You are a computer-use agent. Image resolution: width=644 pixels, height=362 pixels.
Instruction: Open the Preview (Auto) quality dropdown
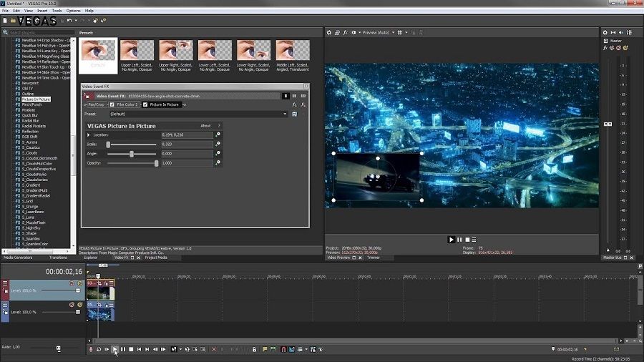pyautogui.click(x=379, y=32)
